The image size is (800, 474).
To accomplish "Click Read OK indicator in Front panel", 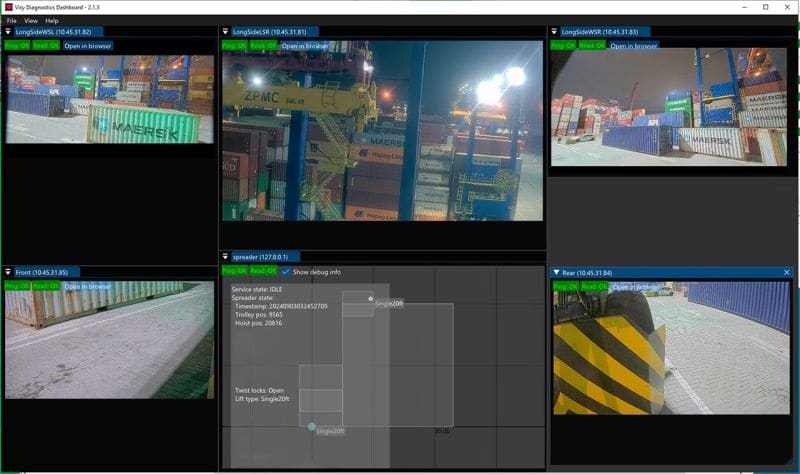I will coord(46,287).
